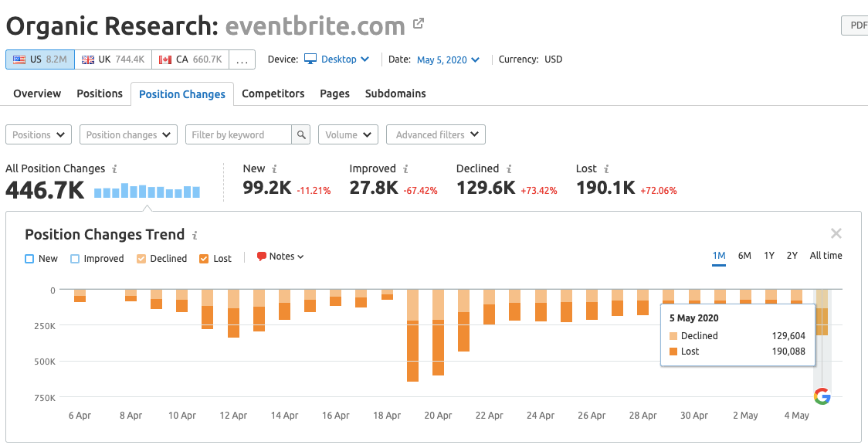Click info icon next to Improved metric
This screenshot has width=868, height=445.
(405, 168)
